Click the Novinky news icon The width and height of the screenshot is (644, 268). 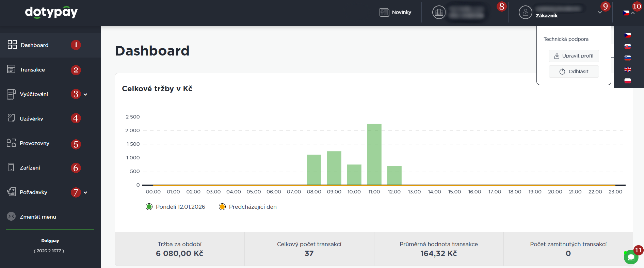point(384,13)
